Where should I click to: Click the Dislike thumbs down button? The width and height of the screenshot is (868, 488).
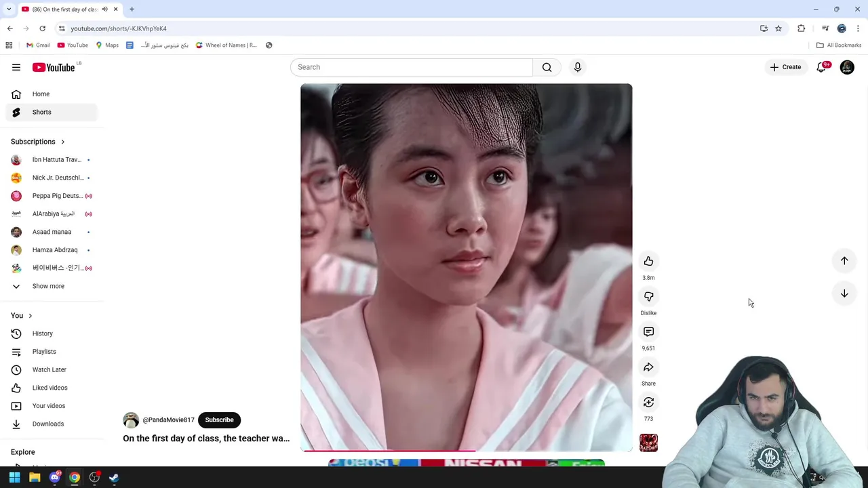click(x=648, y=296)
